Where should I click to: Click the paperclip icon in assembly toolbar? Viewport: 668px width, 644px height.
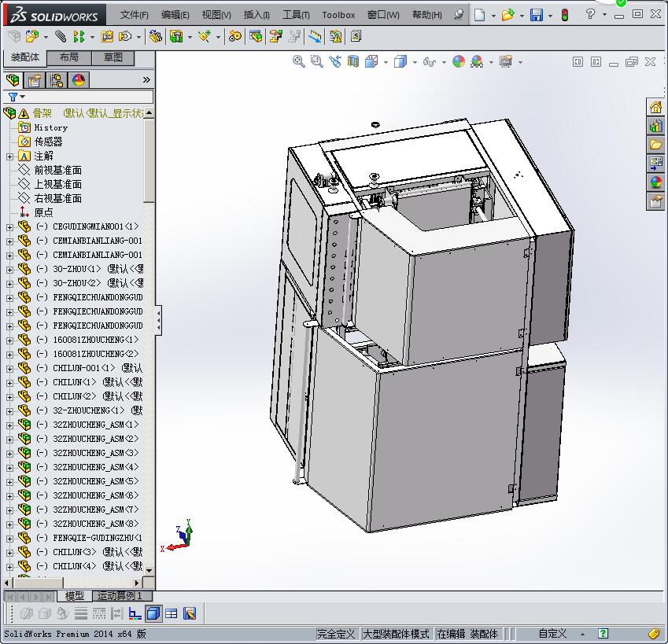coord(61,37)
